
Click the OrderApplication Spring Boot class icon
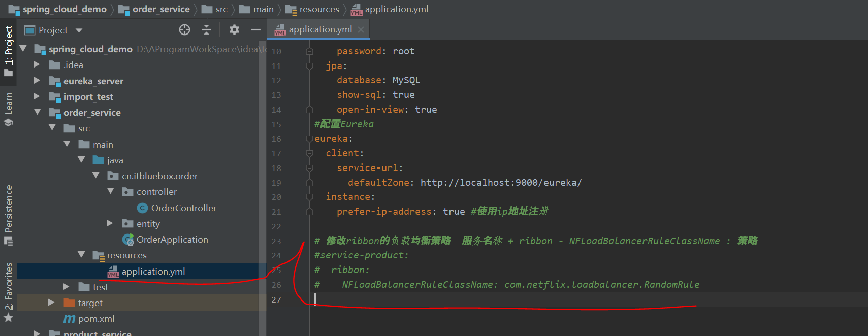127,239
